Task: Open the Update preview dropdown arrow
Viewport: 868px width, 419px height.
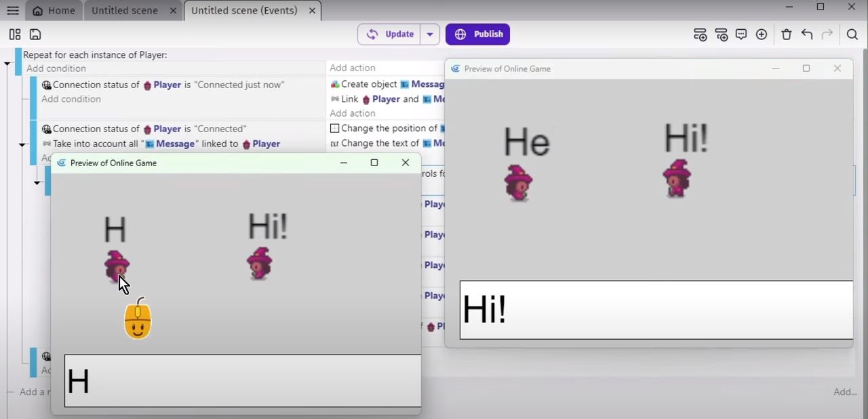Action: click(x=430, y=34)
